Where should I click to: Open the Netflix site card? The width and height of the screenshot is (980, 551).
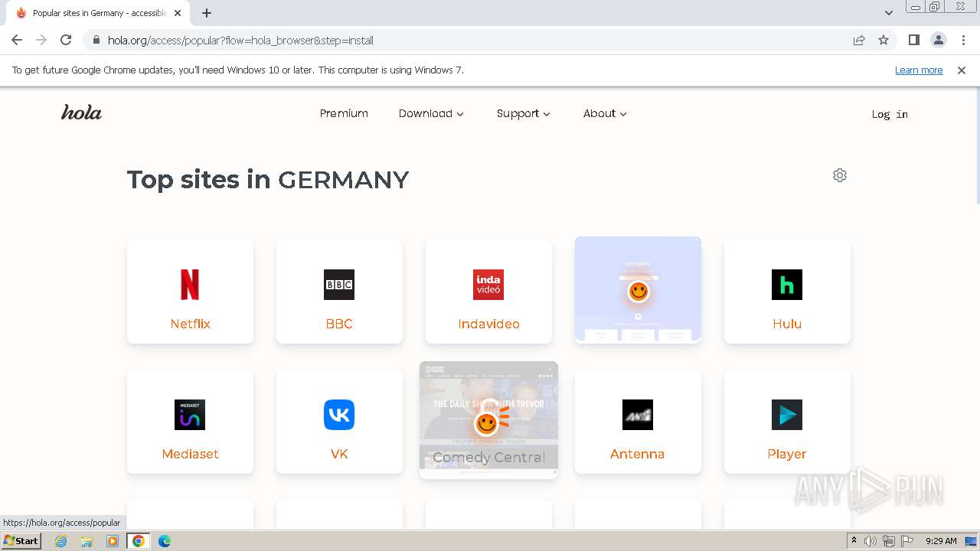point(190,292)
